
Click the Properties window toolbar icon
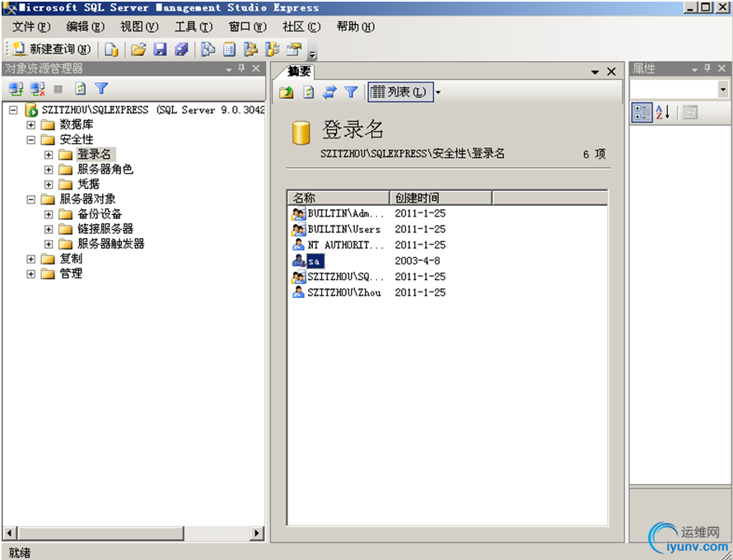(x=294, y=49)
